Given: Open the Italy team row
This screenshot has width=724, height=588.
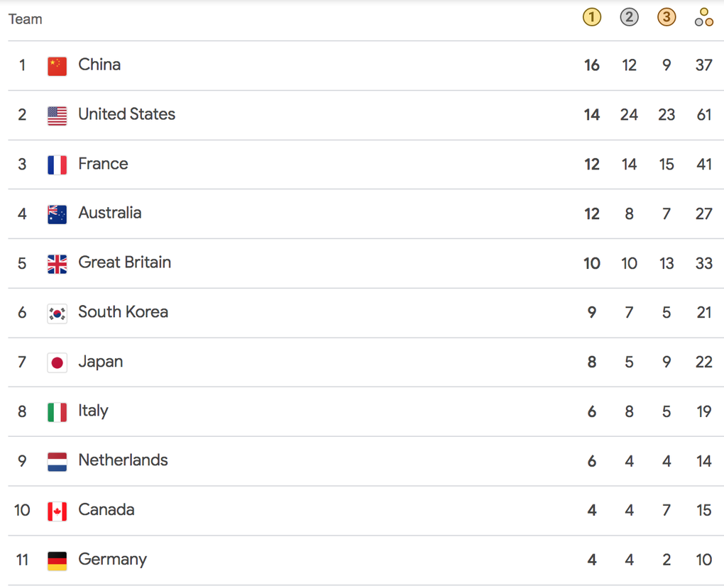Looking at the screenshot, I should coord(366,411).
